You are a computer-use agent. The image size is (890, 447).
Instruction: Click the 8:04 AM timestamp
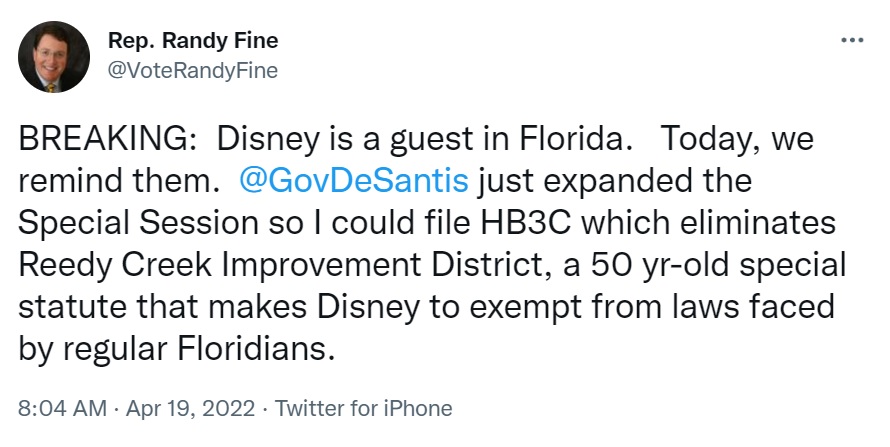[x=62, y=408]
